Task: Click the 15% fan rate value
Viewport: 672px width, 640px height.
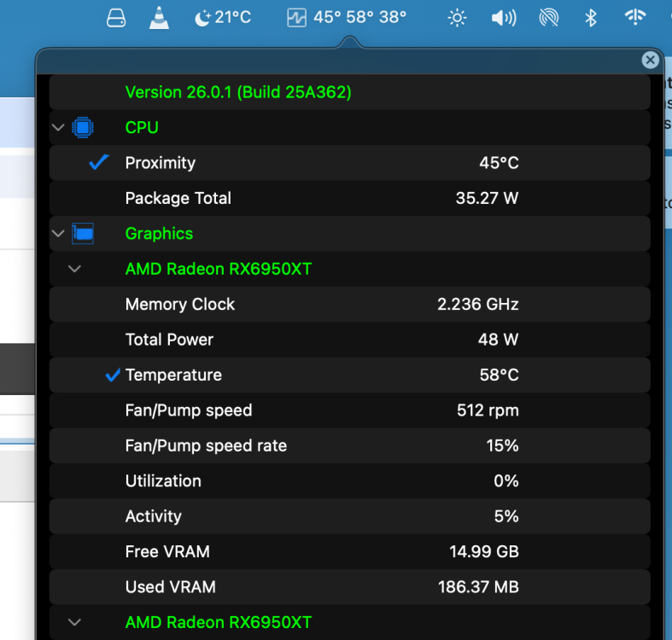Action: pos(502,445)
